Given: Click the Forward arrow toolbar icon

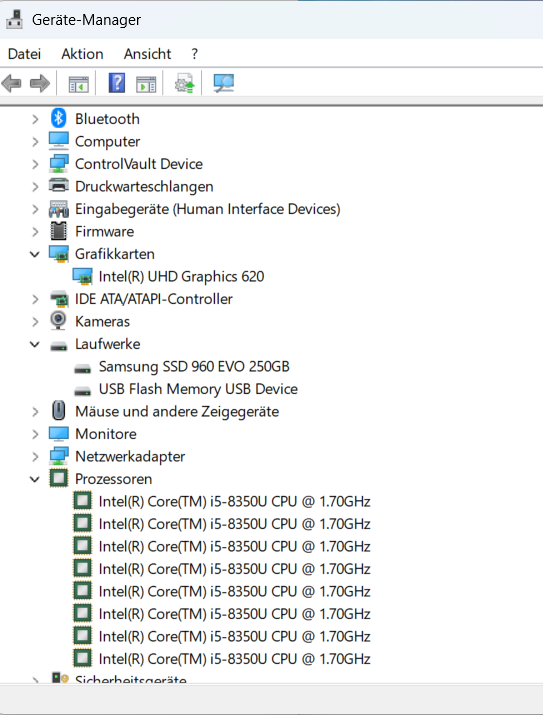Looking at the screenshot, I should (40, 83).
